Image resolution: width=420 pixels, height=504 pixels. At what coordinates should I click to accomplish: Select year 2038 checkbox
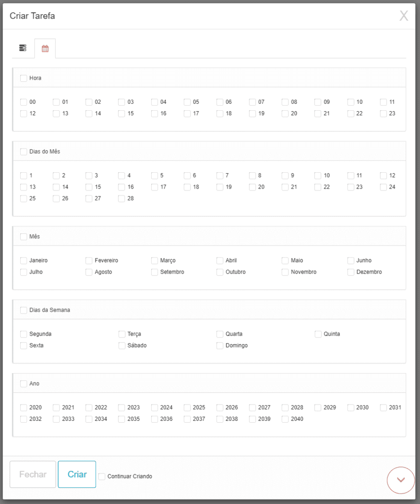220,419
